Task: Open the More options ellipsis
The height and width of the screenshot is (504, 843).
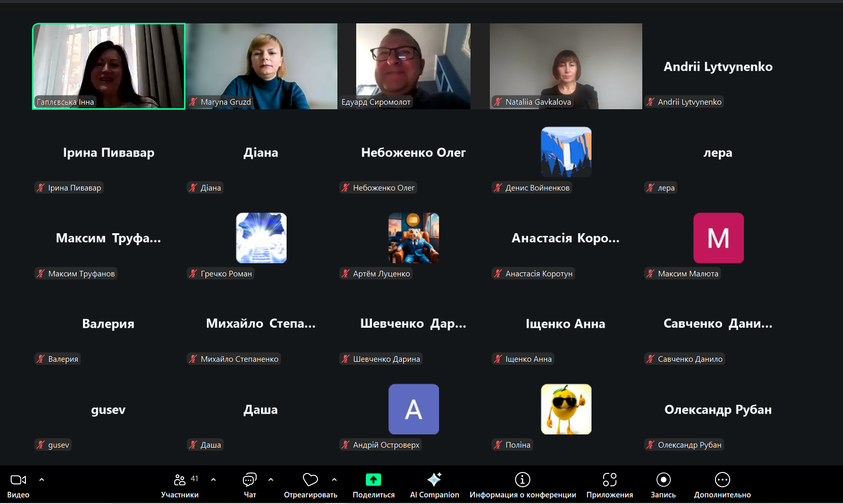Action: click(722, 480)
